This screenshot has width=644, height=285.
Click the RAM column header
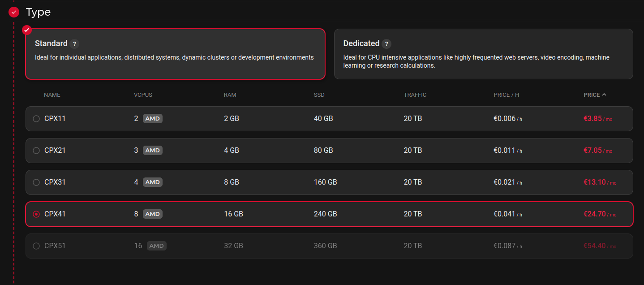point(230,95)
